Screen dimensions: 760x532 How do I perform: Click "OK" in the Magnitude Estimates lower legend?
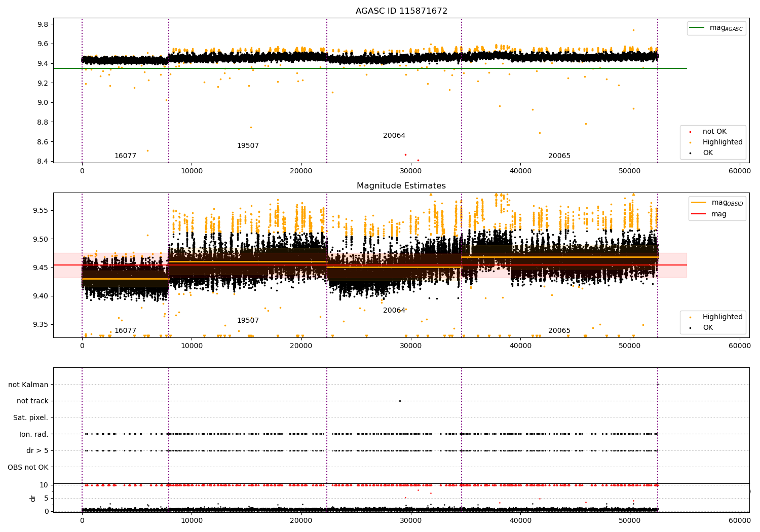point(708,327)
